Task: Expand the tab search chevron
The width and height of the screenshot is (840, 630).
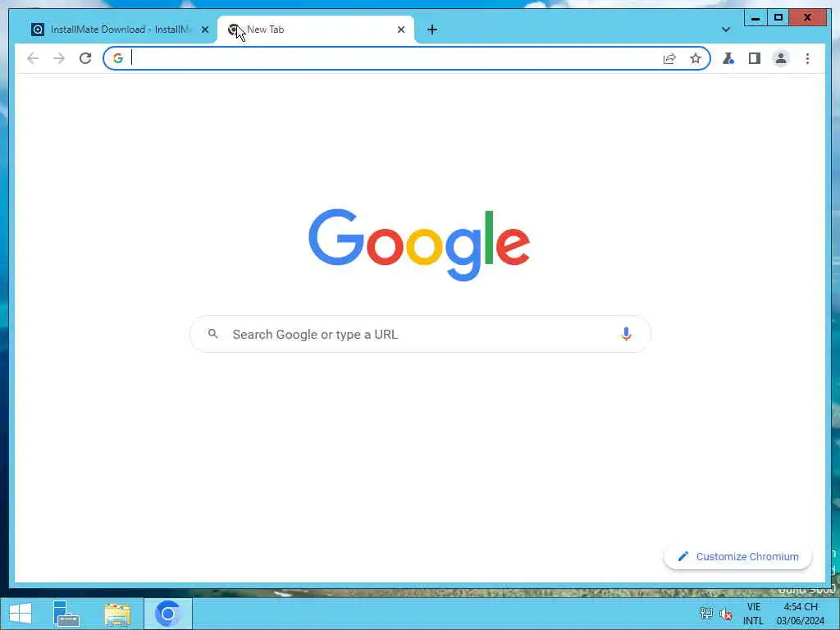Action: pos(726,30)
